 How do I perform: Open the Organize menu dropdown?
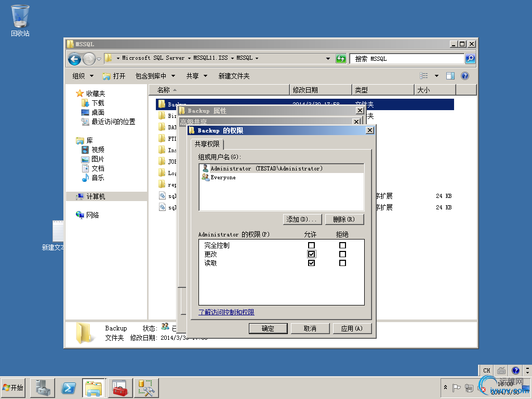point(83,76)
